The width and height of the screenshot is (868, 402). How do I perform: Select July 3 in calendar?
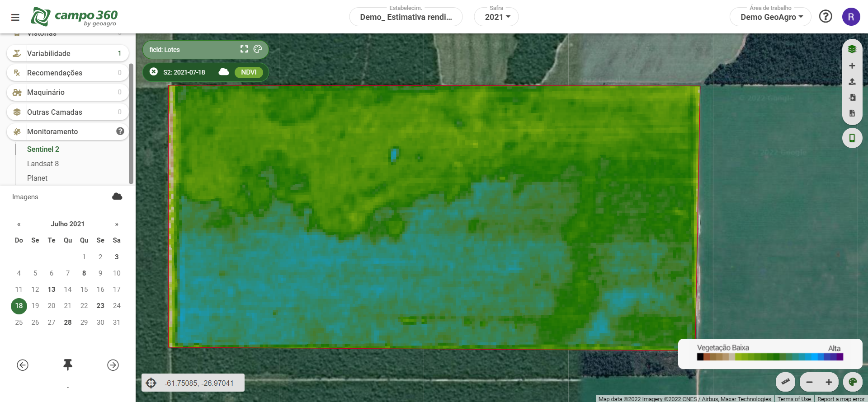117,257
